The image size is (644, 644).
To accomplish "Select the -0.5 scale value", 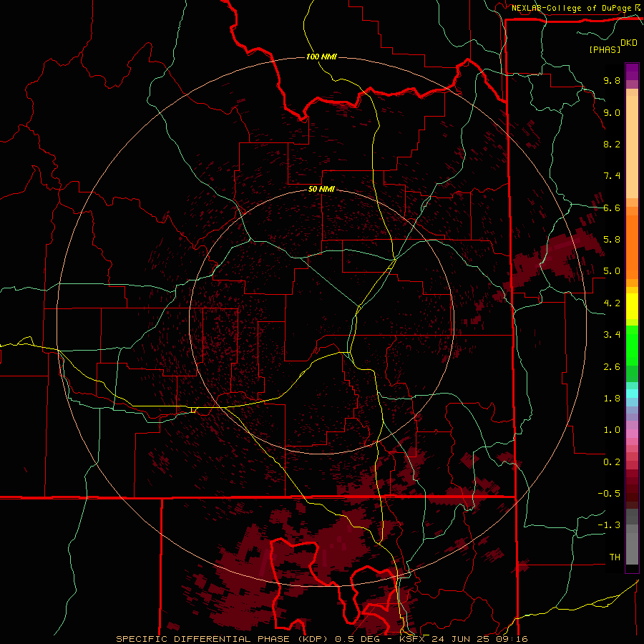I will pyautogui.click(x=609, y=494).
